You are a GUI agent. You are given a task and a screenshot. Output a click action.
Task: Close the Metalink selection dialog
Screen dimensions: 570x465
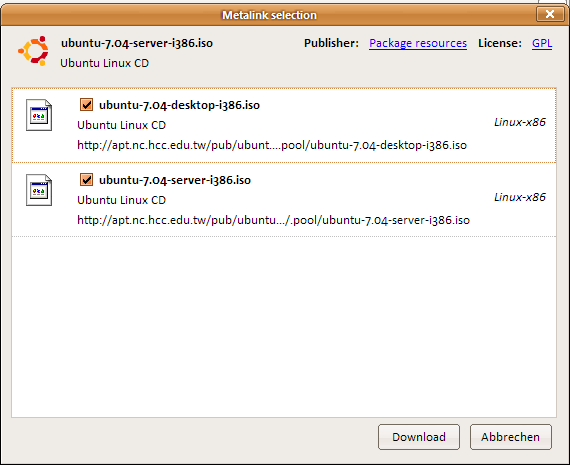pyautogui.click(x=550, y=14)
